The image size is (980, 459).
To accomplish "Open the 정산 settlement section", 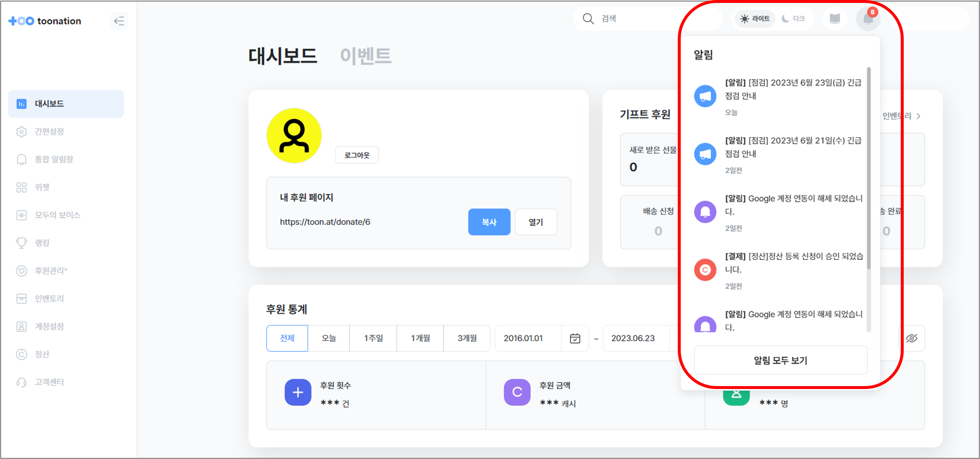I will (x=42, y=354).
